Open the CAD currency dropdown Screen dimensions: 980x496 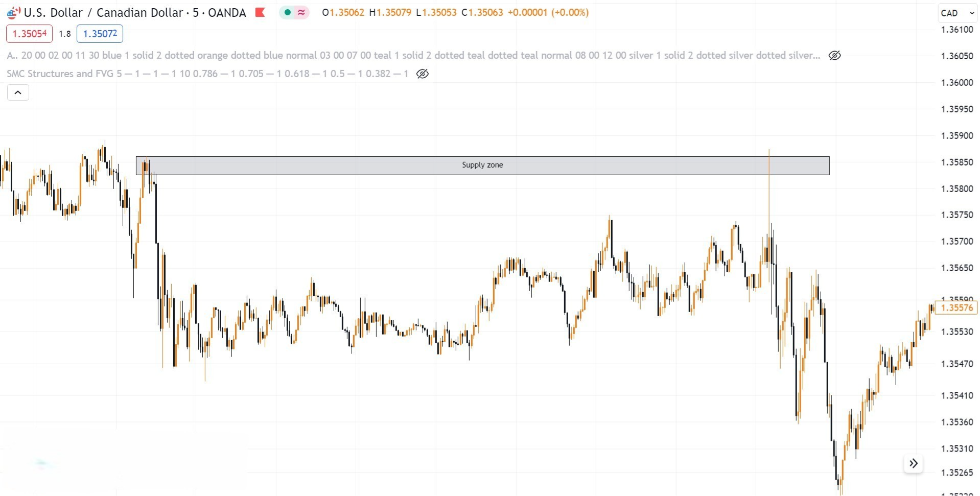(956, 13)
